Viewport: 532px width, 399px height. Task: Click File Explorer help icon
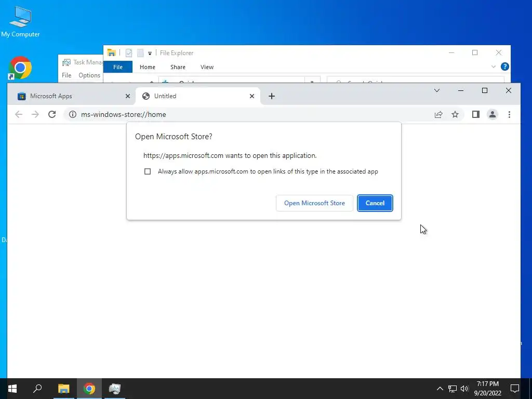pyautogui.click(x=505, y=66)
